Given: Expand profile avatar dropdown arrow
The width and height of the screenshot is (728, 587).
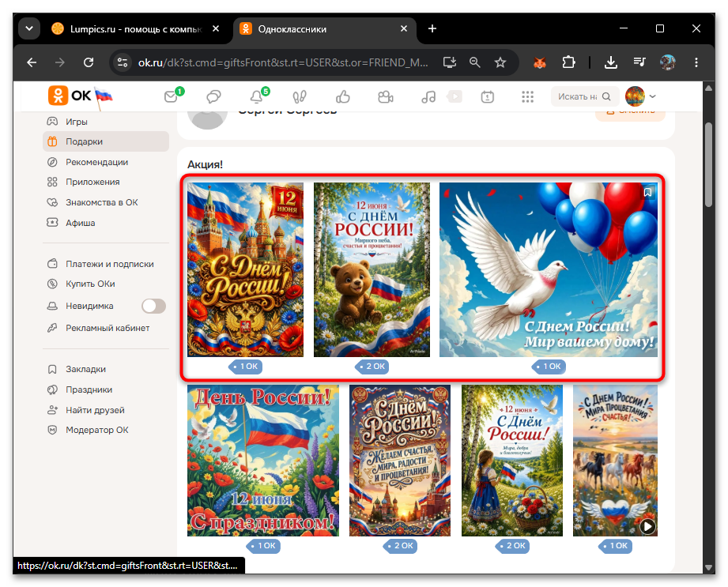Looking at the screenshot, I should [653, 96].
